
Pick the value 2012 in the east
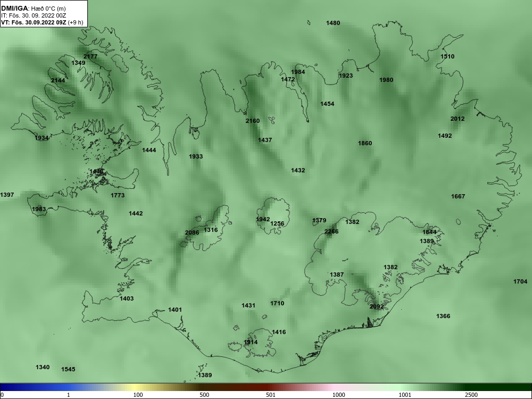tap(458, 119)
